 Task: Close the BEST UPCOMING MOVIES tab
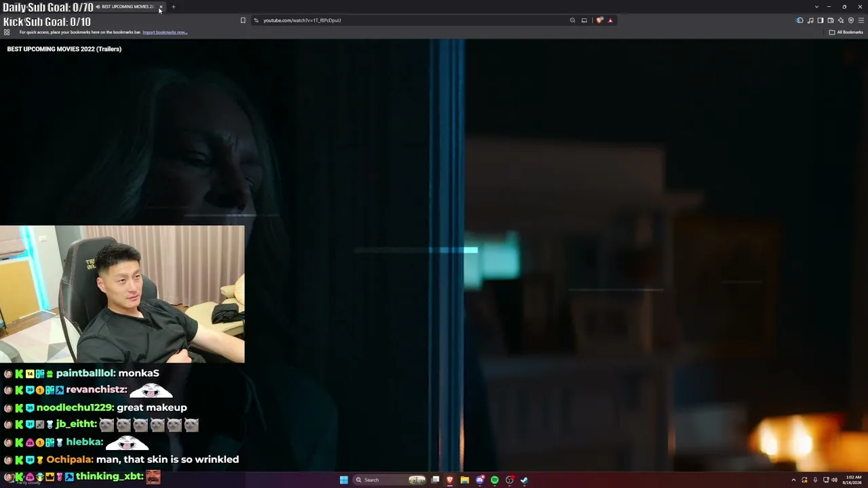pyautogui.click(x=161, y=7)
